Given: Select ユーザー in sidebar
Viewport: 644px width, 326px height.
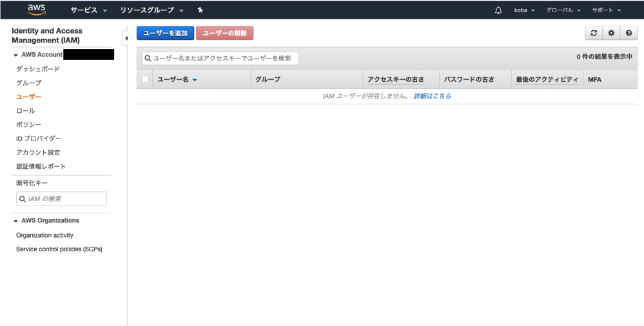Looking at the screenshot, I should coord(29,97).
